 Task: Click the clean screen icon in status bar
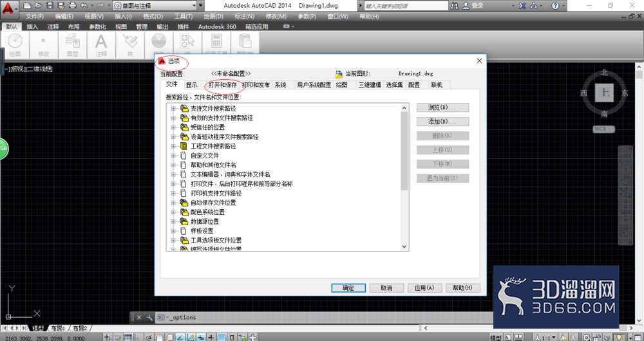click(x=638, y=337)
